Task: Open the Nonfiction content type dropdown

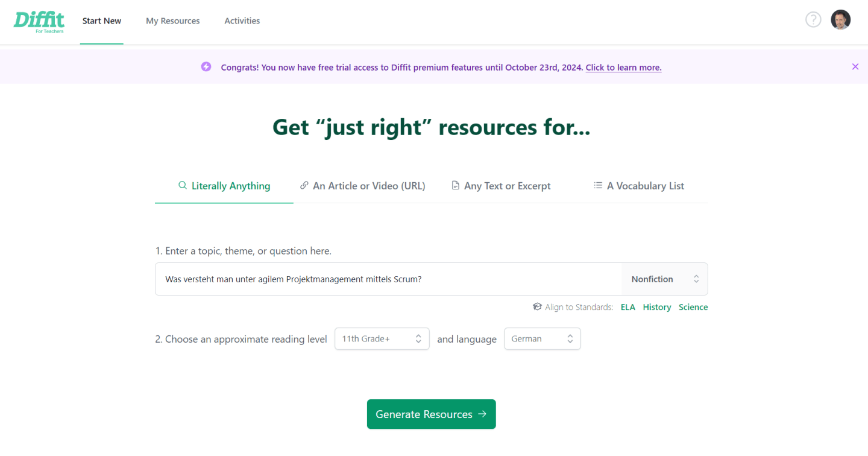Action: pos(664,279)
